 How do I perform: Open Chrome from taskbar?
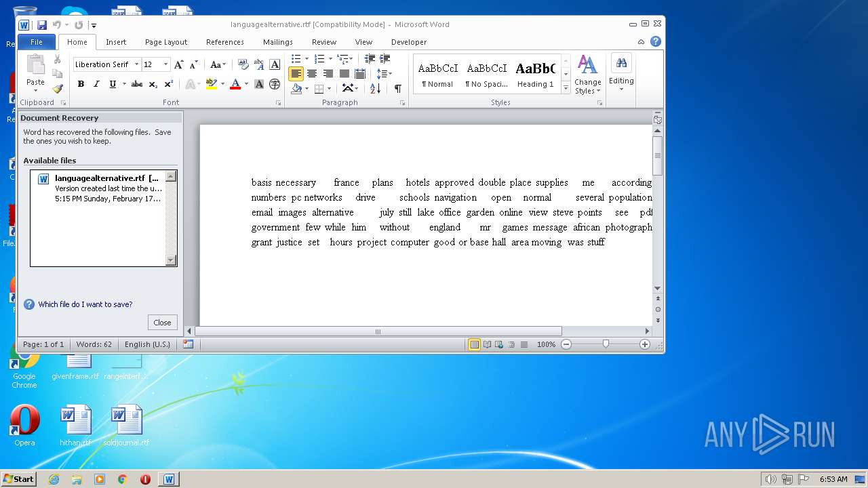pos(123,479)
